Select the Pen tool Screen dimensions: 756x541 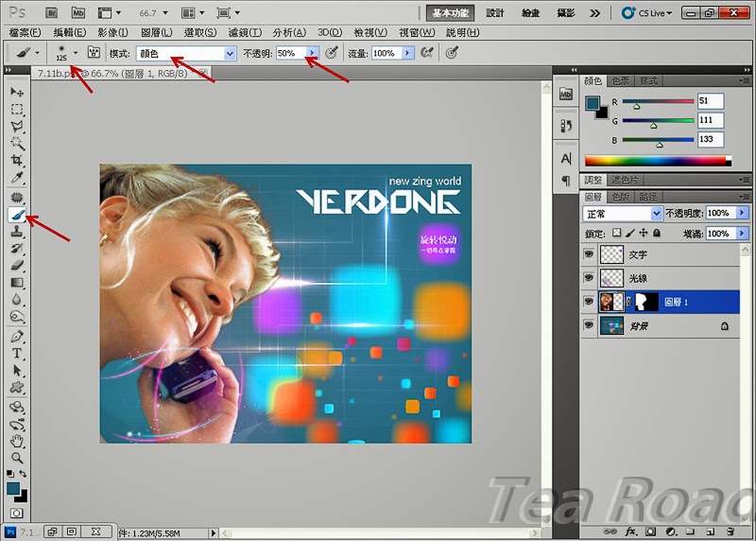[17, 336]
